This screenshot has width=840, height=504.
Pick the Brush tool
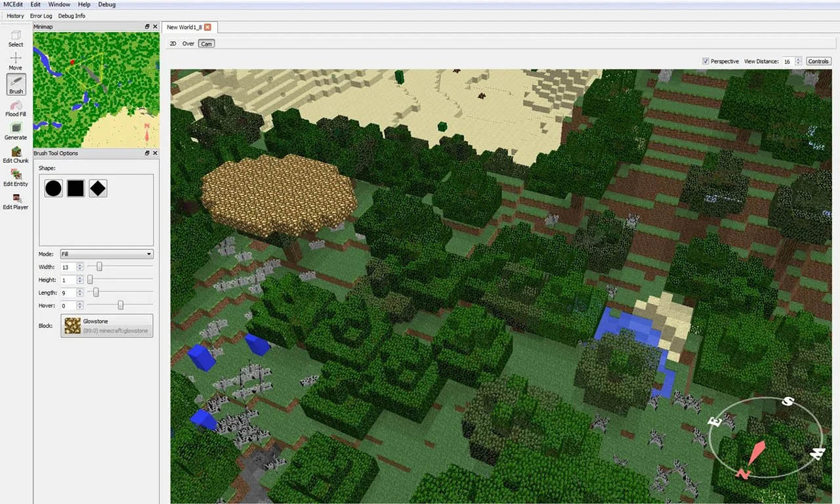point(16,85)
